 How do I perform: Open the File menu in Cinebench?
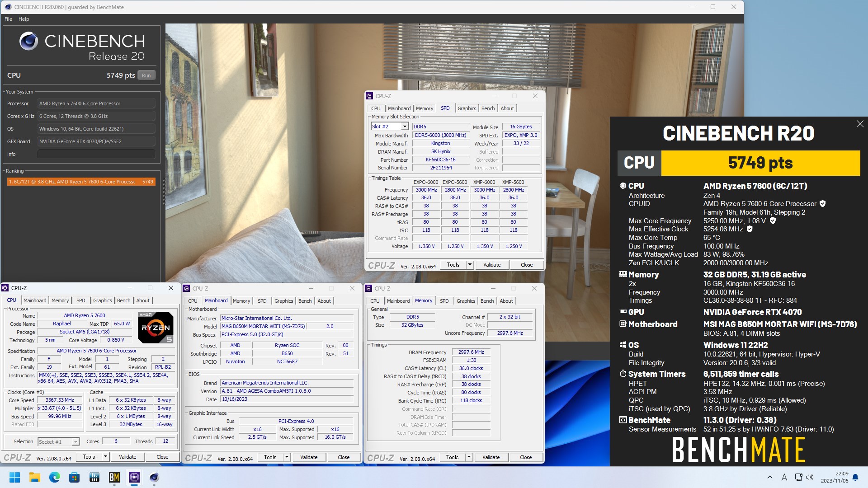coord(8,19)
